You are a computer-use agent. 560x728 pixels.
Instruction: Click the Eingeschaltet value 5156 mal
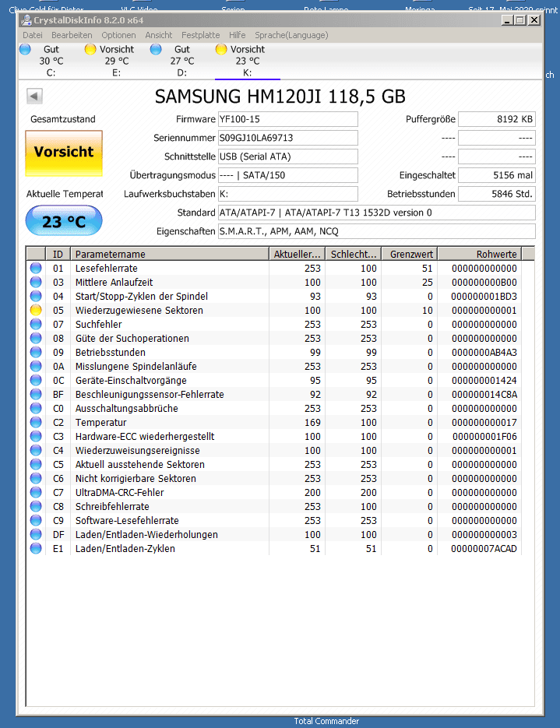pos(497,175)
